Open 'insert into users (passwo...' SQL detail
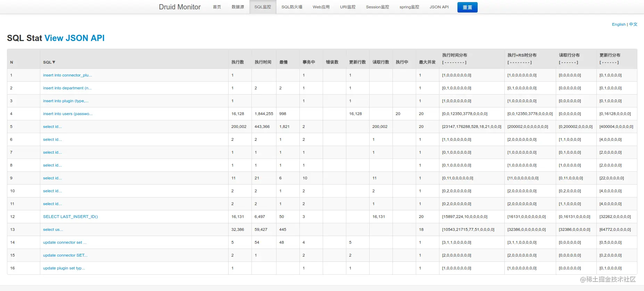This screenshot has height=291, width=644. pos(68,114)
